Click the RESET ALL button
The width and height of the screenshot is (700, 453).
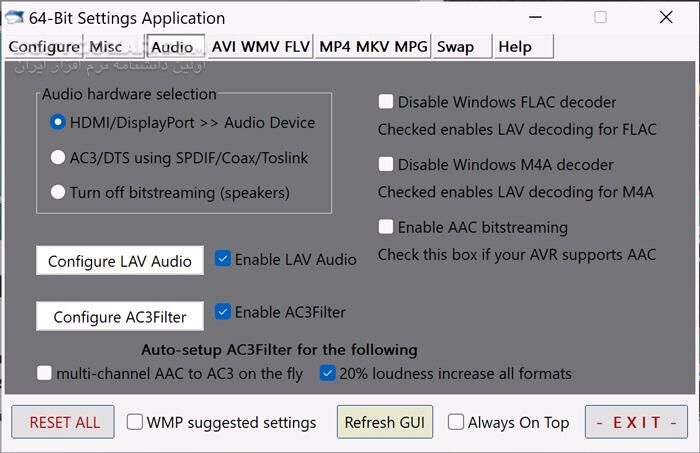point(64,422)
